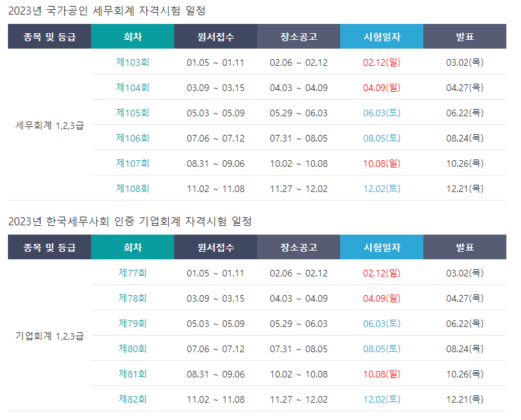Click 05.29 ~ 06.03 venue notice in 제79회 row

[299, 324]
